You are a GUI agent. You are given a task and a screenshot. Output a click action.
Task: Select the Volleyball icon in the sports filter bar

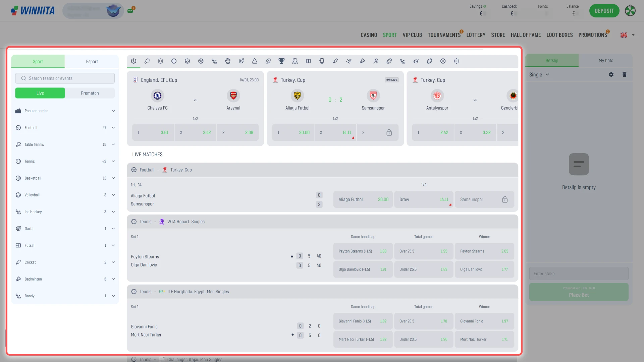(187, 61)
